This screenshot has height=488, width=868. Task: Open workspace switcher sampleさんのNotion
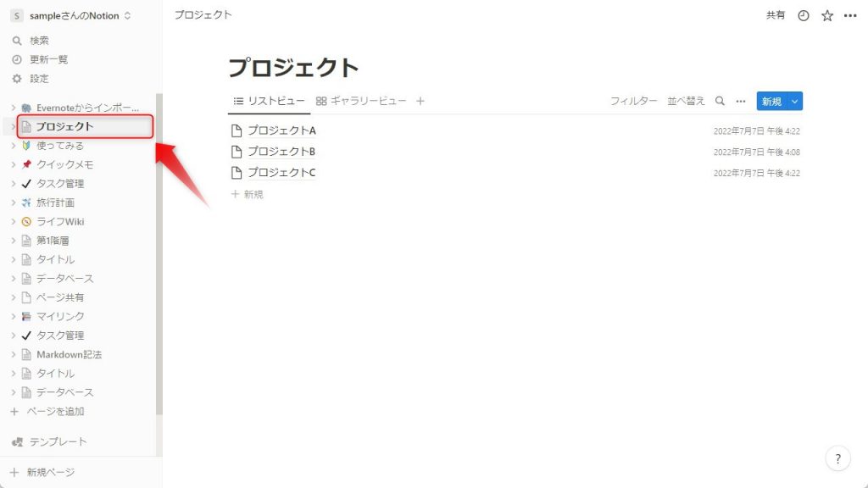coord(71,15)
